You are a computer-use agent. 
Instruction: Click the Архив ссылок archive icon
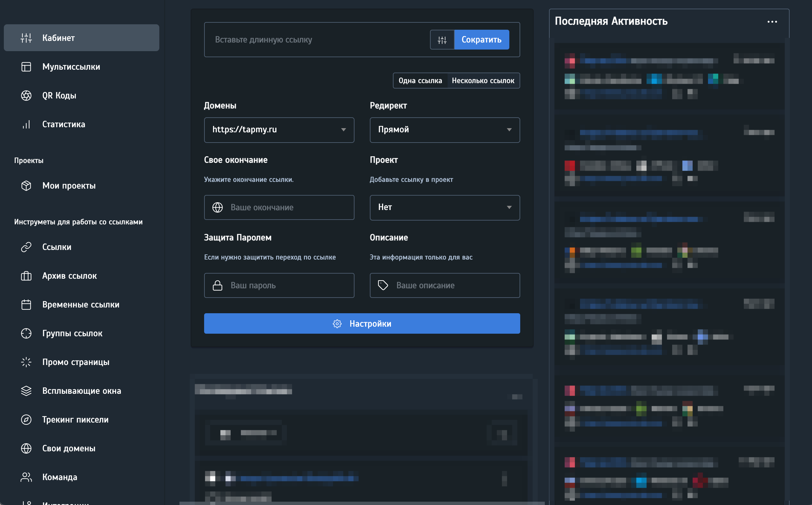click(26, 276)
